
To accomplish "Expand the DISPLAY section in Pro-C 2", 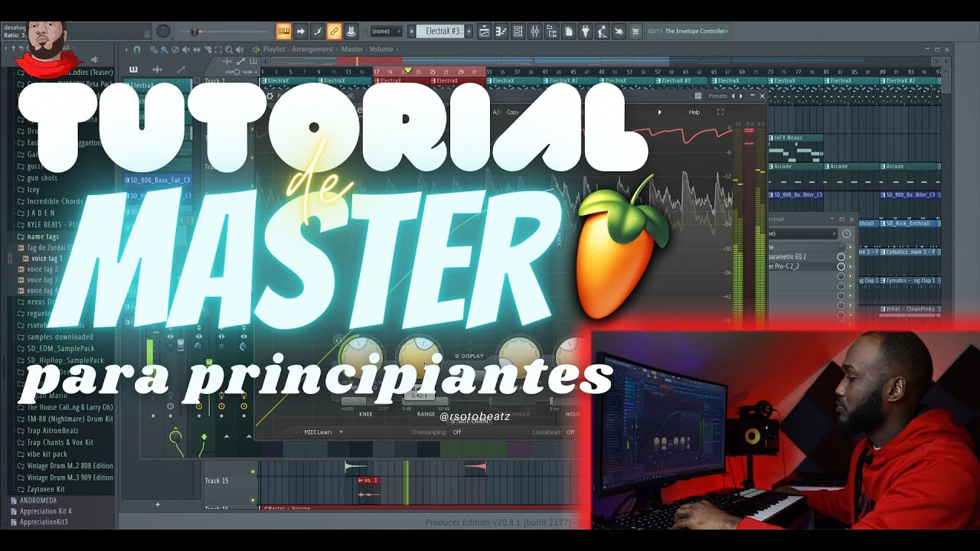I will click(x=469, y=356).
